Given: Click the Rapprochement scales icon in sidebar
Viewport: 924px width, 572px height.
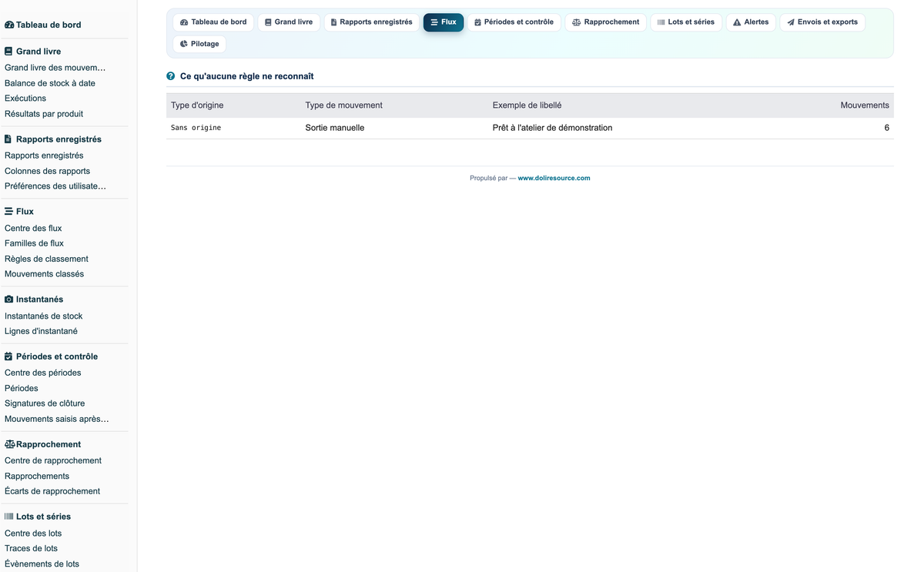Looking at the screenshot, I should pos(10,444).
